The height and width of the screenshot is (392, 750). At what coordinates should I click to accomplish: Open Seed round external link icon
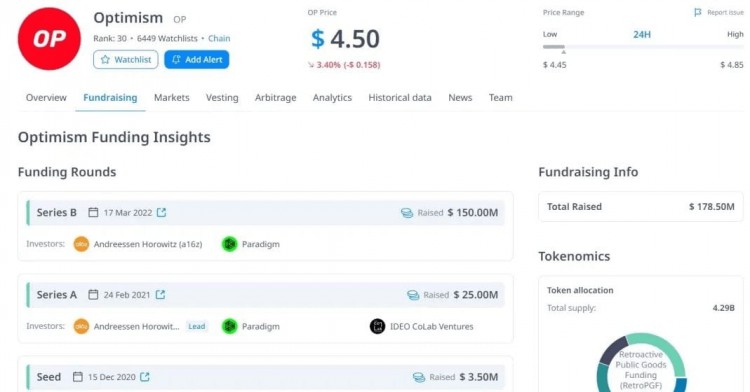point(144,377)
